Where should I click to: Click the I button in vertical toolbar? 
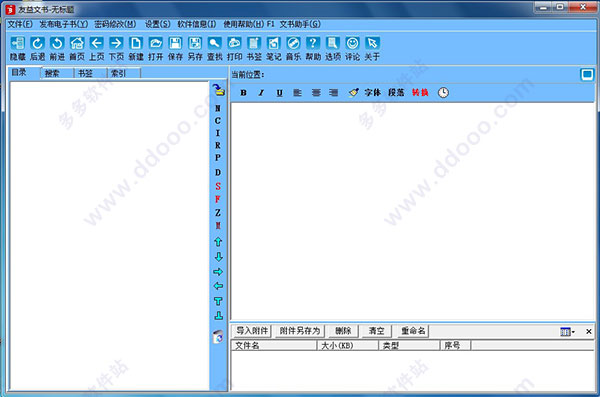tap(218, 133)
